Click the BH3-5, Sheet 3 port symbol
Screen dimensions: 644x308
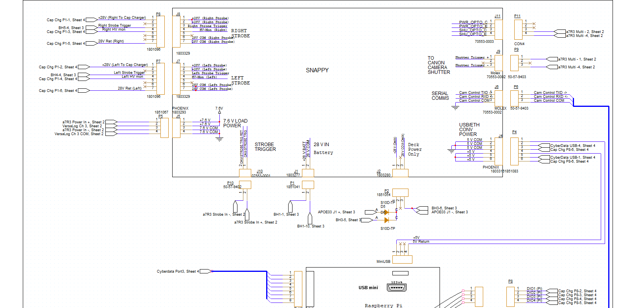point(366,220)
